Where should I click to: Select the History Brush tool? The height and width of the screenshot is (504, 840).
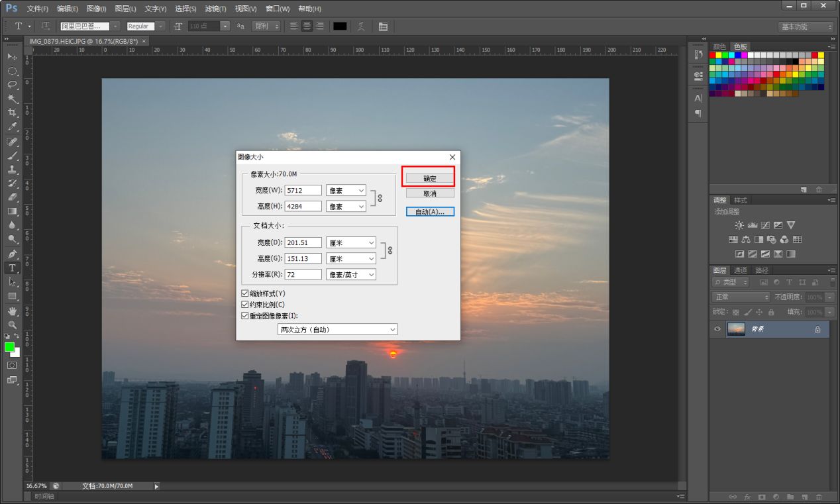pos(12,183)
